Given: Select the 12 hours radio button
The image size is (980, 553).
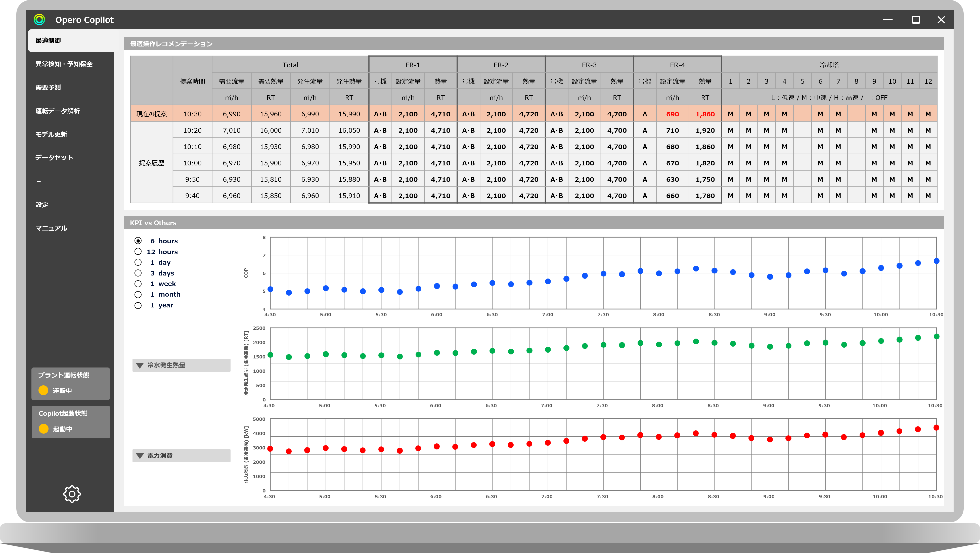Looking at the screenshot, I should click(x=138, y=251).
